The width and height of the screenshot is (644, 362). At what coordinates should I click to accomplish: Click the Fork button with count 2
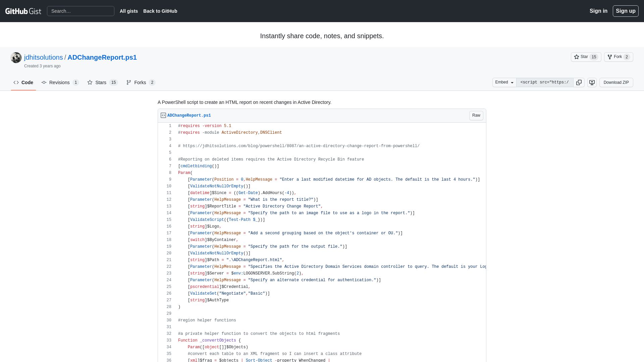tap(619, 57)
